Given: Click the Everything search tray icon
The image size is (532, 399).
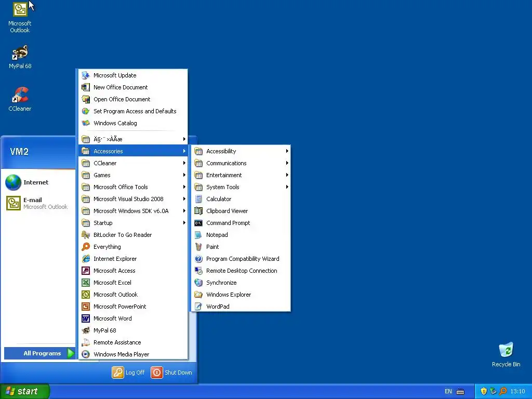Looking at the screenshot, I should (x=503, y=391).
